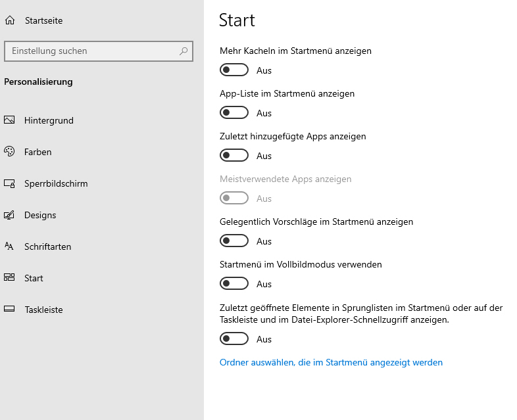Toggle Zuletzt hinzugefügte Apps anzeigen
This screenshot has width=517, height=420.
pyautogui.click(x=234, y=156)
